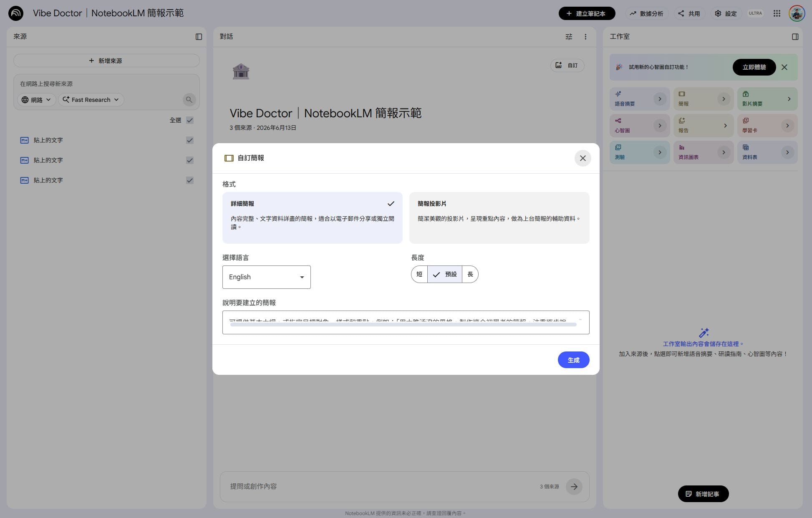
Task: Click the 報告 report tile
Action: pos(704,126)
